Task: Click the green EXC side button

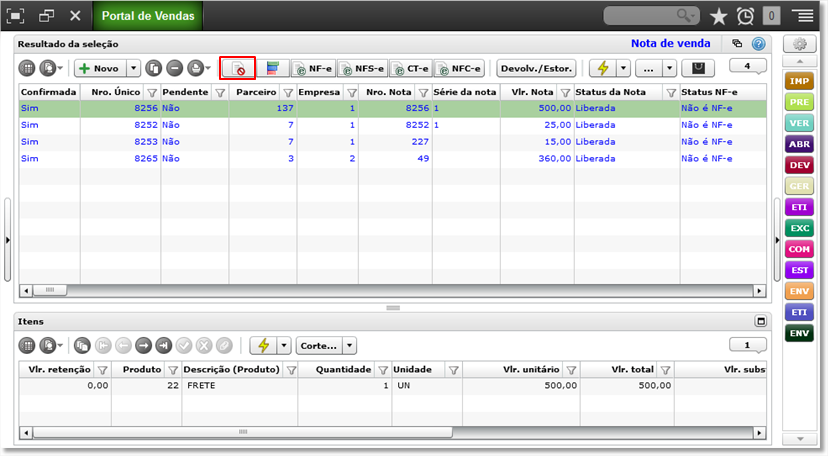Action: coord(799,228)
